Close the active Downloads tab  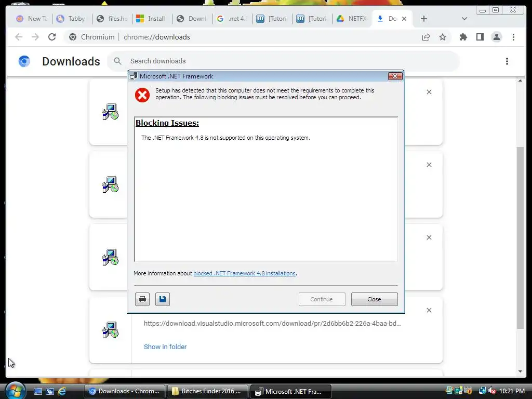[404, 19]
